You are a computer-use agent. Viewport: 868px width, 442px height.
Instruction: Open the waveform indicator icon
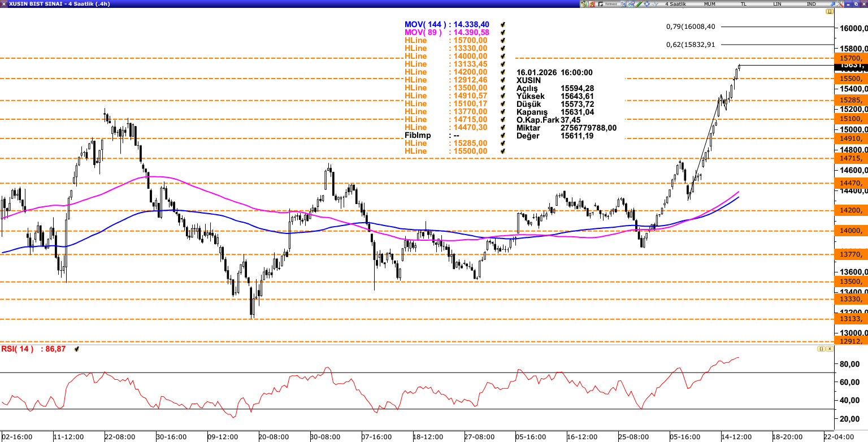pos(654,4)
